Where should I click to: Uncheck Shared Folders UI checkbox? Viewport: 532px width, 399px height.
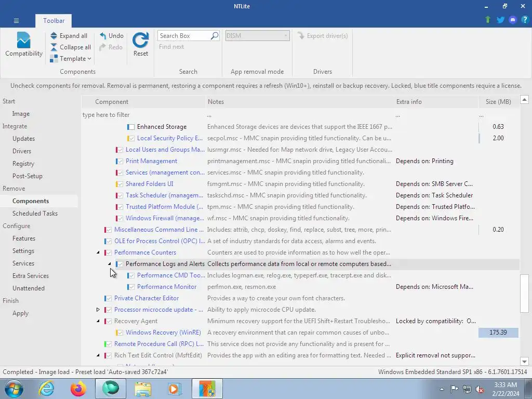tap(120, 184)
